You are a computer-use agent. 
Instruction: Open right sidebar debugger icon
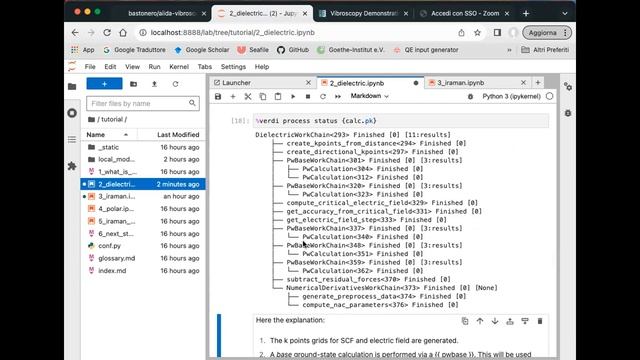coord(568,113)
